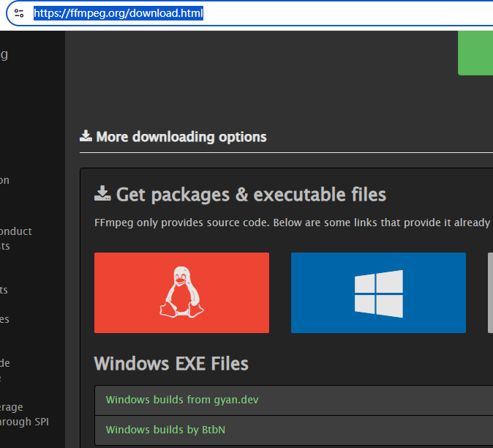Go to Documentation in the sidebar

4,180
